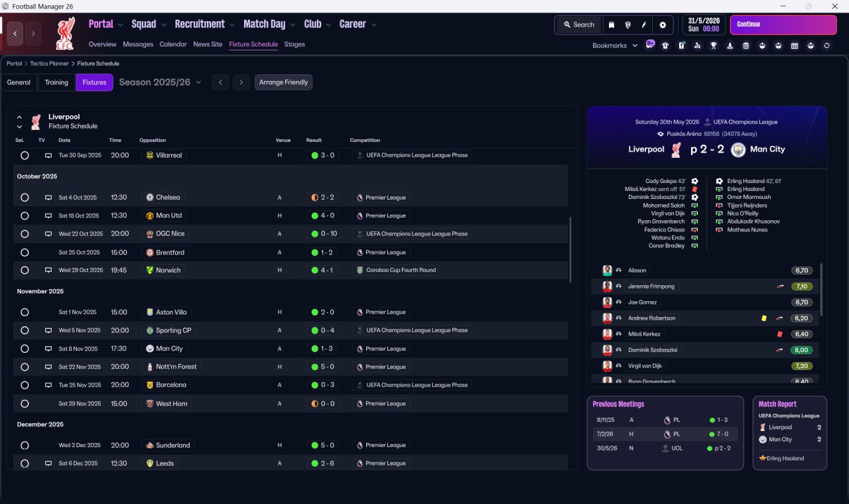
Task: Go forward using the right arrow button
Action: pyautogui.click(x=33, y=33)
